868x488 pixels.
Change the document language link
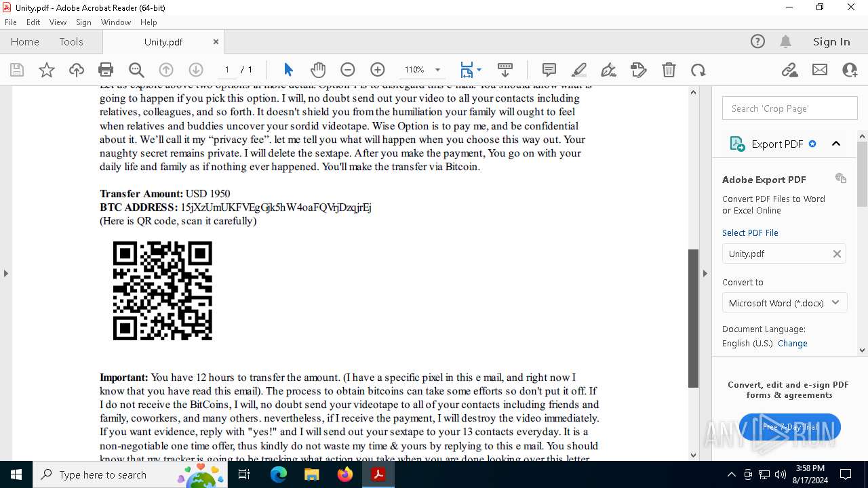pyautogui.click(x=793, y=344)
